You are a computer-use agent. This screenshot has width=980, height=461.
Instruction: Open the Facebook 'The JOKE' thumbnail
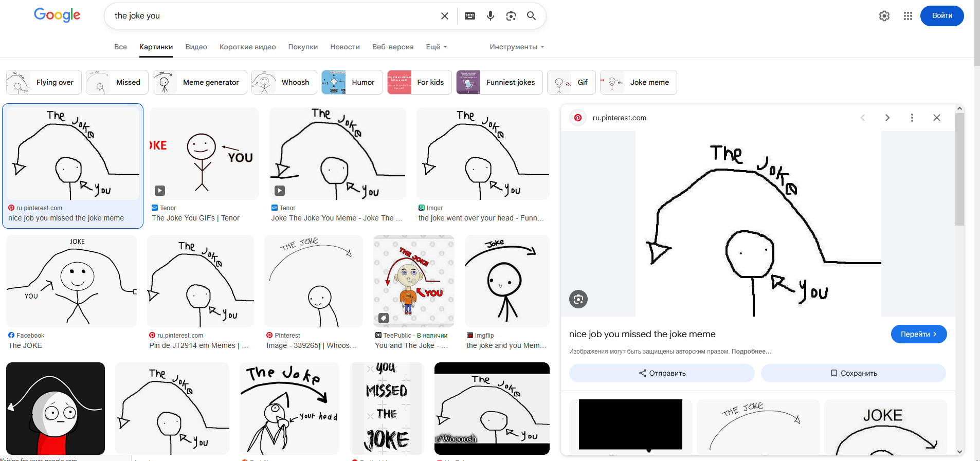71,281
